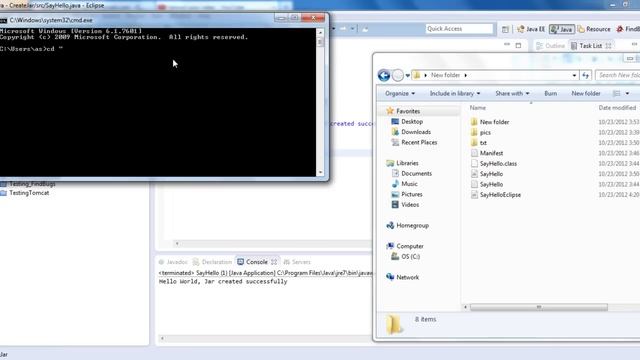Sort files by the Name column header

(x=477, y=108)
